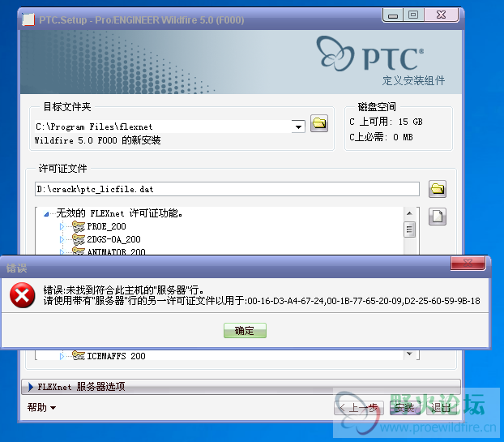
Task: Close the 错误 error dialog
Action: (x=468, y=263)
